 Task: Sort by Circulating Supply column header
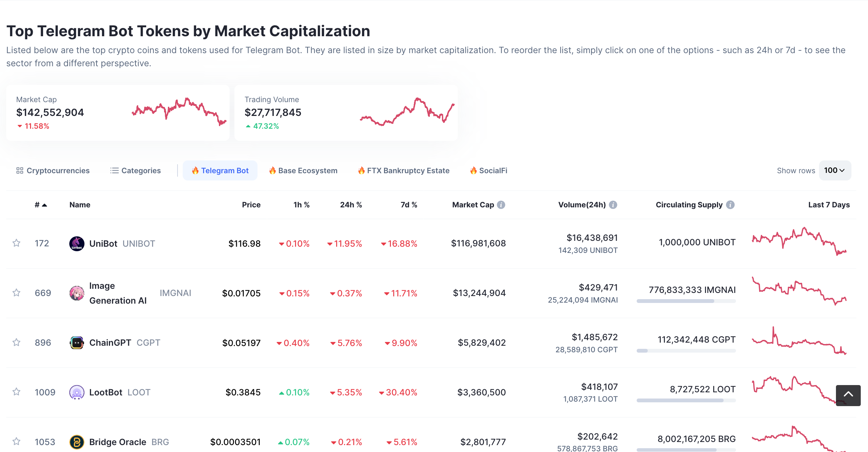[689, 205]
